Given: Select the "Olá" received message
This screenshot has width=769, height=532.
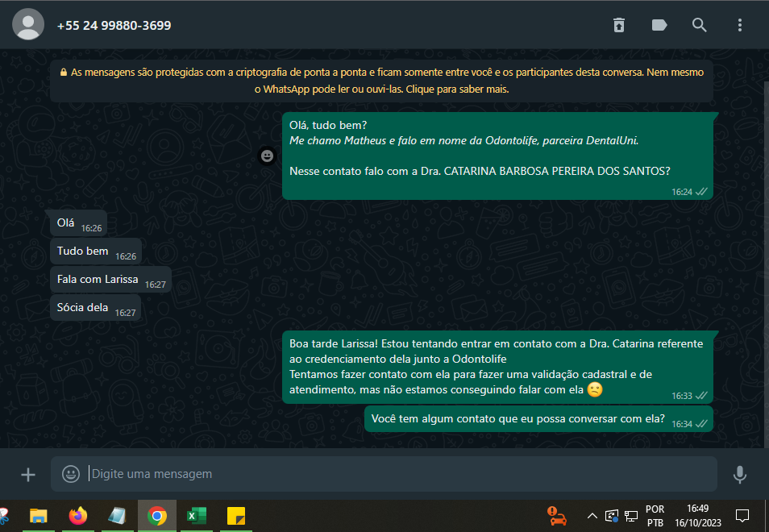Looking at the screenshot, I should point(78,223).
